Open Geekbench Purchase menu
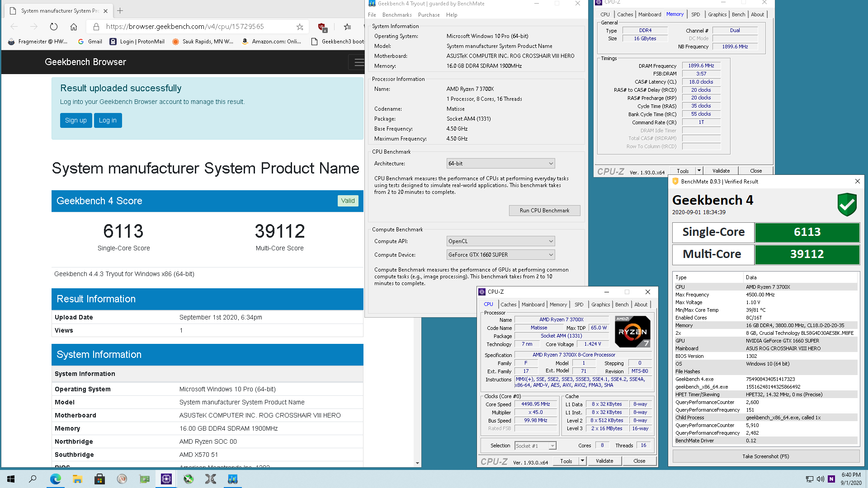 click(429, 15)
